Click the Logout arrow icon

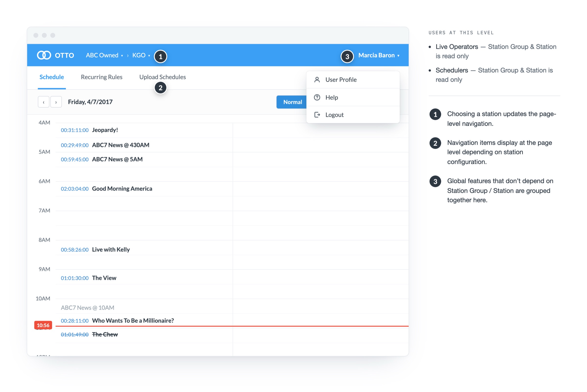[x=317, y=115]
